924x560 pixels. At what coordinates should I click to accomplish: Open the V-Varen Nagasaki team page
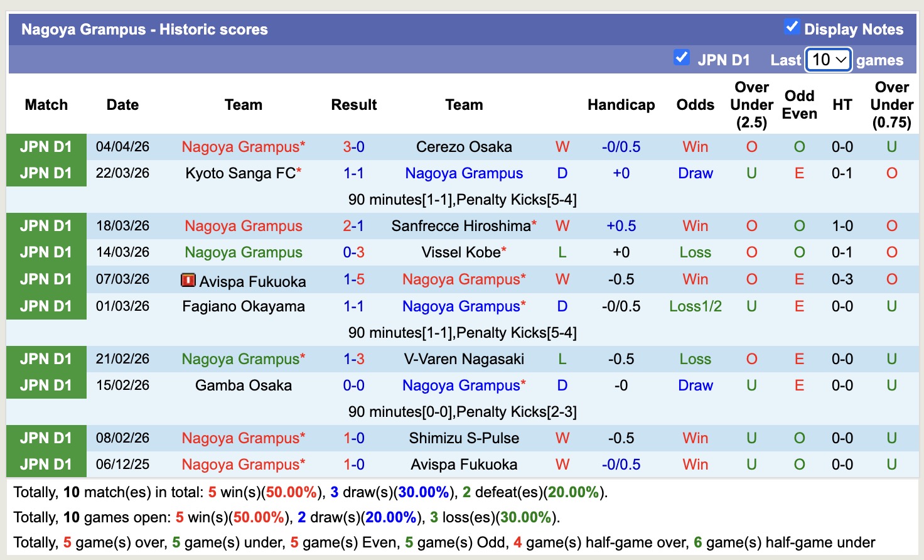(464, 358)
